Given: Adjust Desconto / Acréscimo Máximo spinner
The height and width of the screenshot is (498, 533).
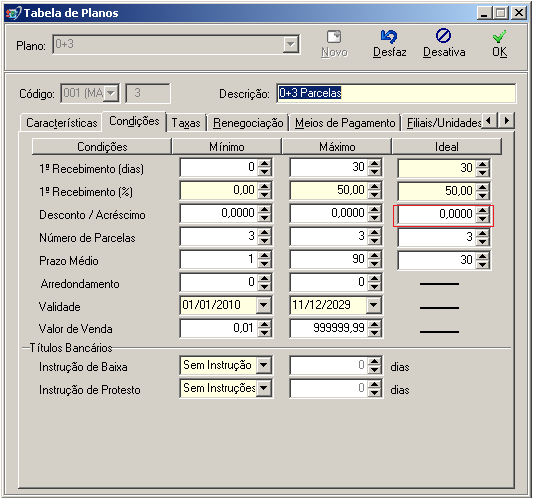Looking at the screenshot, I should (x=374, y=213).
